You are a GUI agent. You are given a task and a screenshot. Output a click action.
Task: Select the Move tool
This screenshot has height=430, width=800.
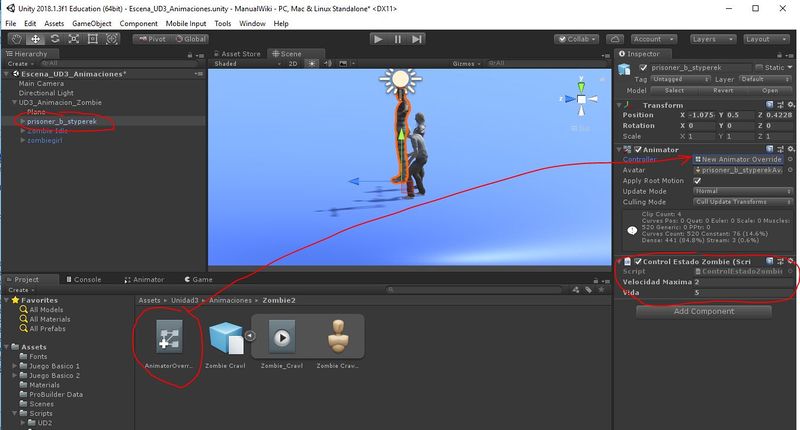(x=36, y=39)
